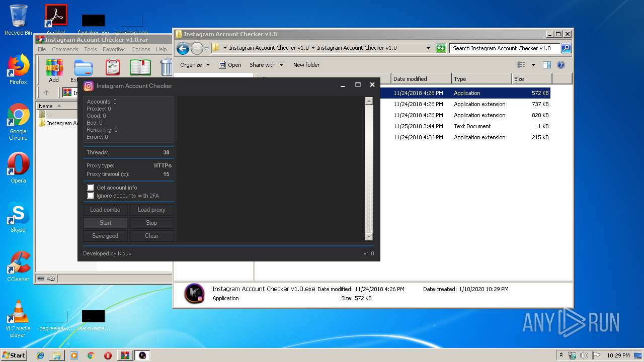Click the Load proxy button

coord(151,210)
